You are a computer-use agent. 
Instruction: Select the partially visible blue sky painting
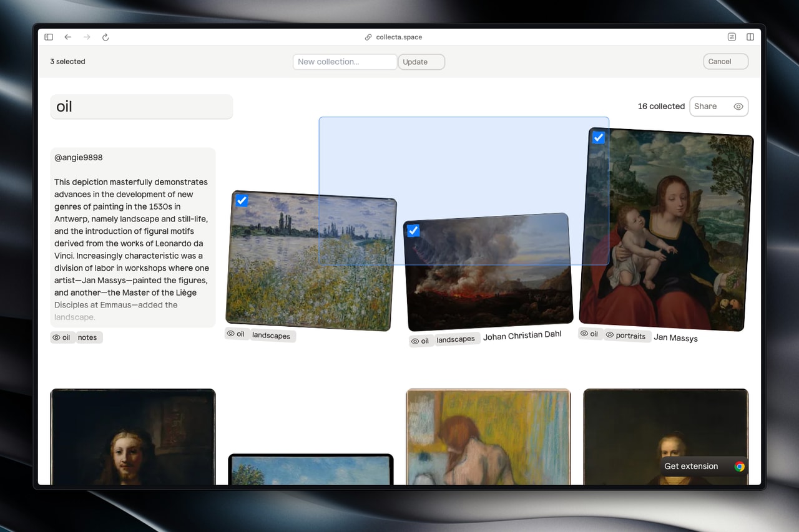pos(311,470)
